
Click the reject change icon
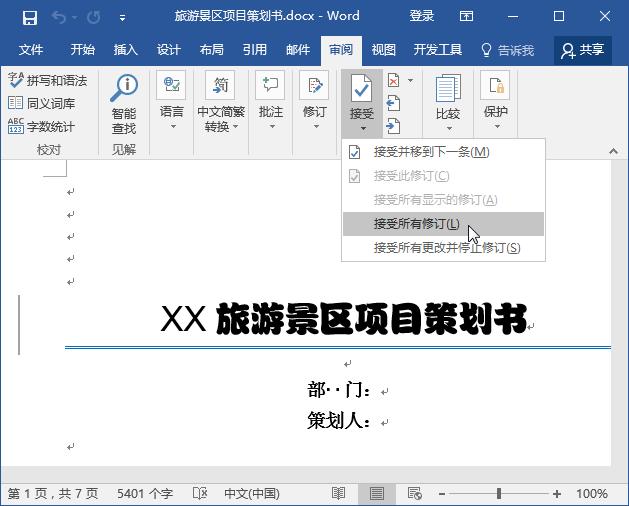[394, 81]
